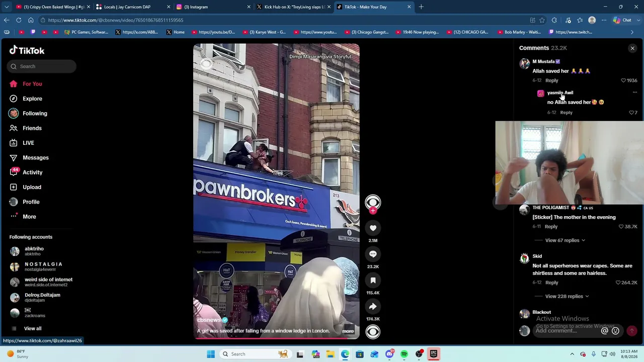Open the More menu in the sidebar

pos(29,217)
